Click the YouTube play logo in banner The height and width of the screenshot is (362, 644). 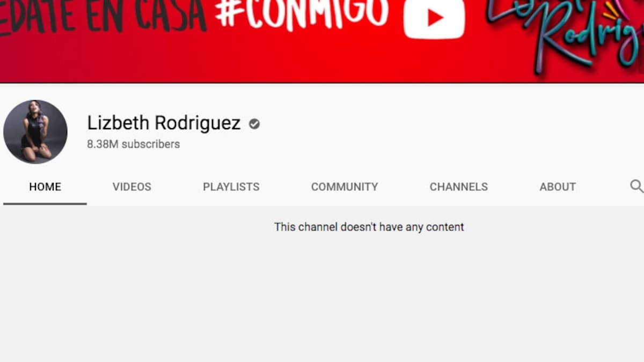(x=434, y=18)
